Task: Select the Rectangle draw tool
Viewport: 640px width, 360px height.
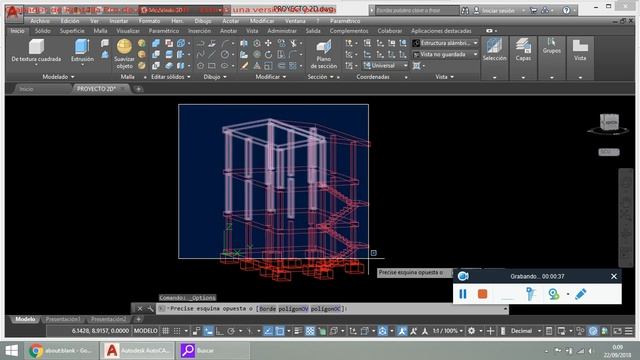Action: coord(212,65)
